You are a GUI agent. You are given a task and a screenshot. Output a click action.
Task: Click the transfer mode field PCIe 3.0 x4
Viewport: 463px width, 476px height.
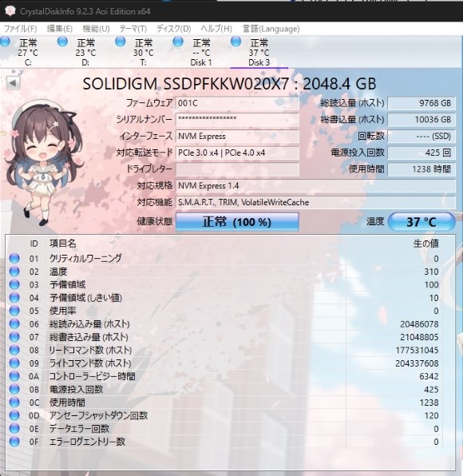[x=237, y=153]
